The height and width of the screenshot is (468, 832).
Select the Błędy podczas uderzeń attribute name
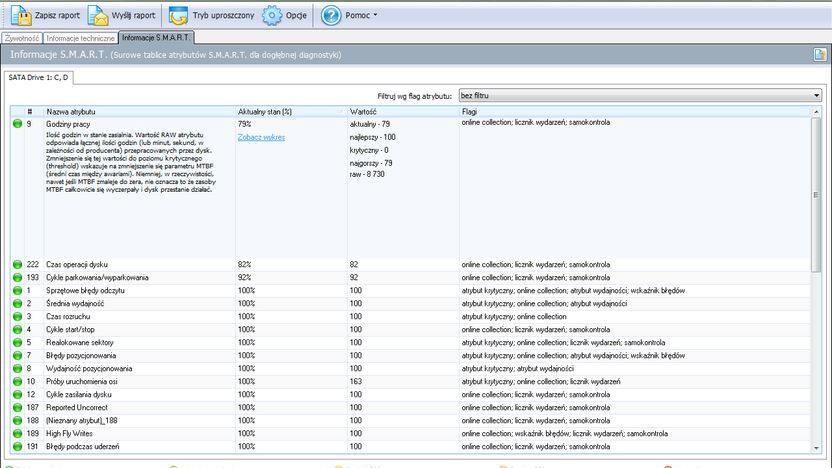(83, 446)
